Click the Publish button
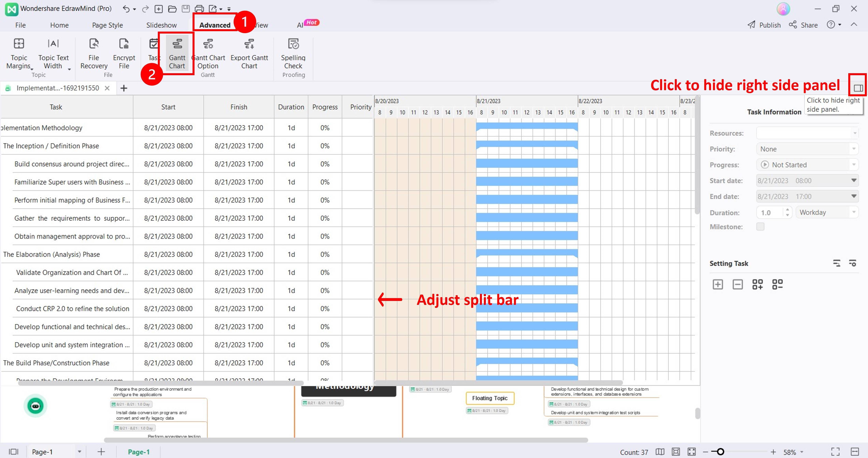The height and width of the screenshot is (458, 868). coord(764,25)
